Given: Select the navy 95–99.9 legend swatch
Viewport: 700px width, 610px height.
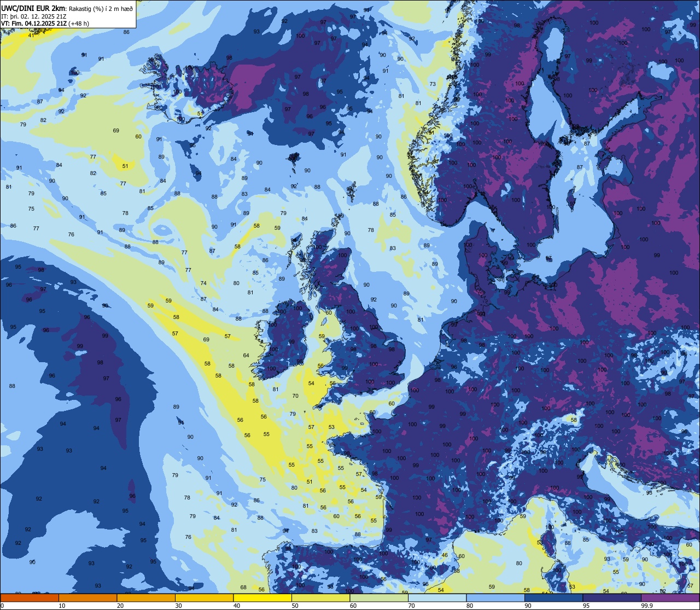Looking at the screenshot, I should tap(612, 598).
